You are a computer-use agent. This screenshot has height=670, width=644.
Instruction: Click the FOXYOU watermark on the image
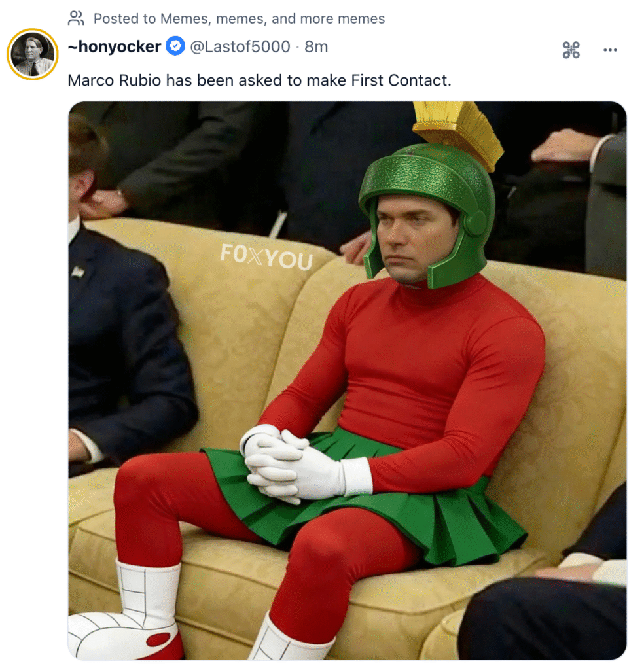click(x=266, y=256)
